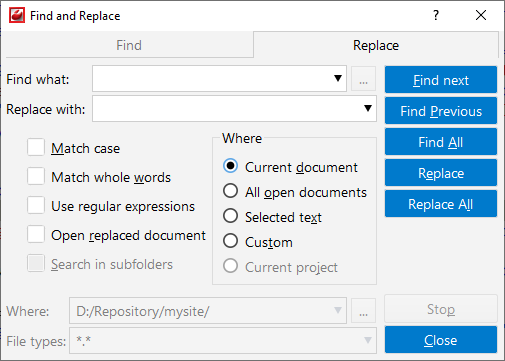Image resolution: width=505 pixels, height=361 pixels.
Task: Open the ellipsis button beside Find what
Action: pos(363,79)
